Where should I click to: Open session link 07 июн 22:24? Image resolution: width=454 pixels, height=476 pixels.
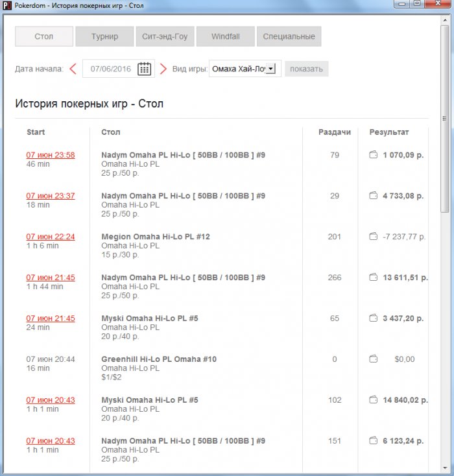[51, 237]
